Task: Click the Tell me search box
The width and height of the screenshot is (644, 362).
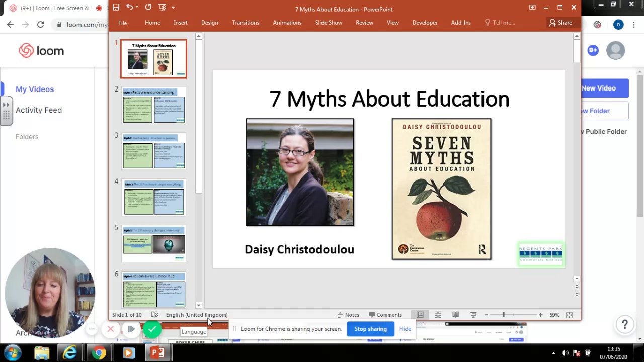Action: click(500, 23)
